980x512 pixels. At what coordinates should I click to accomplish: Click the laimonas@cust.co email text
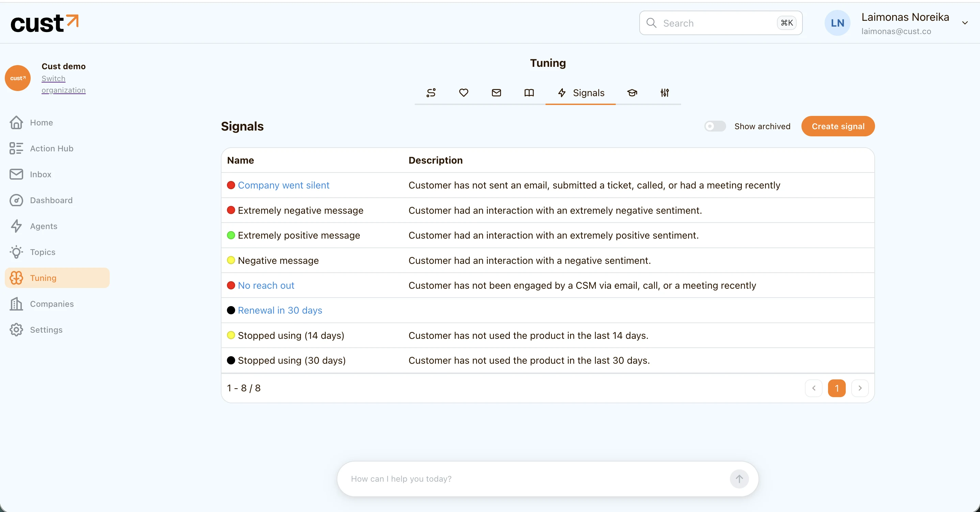point(896,31)
